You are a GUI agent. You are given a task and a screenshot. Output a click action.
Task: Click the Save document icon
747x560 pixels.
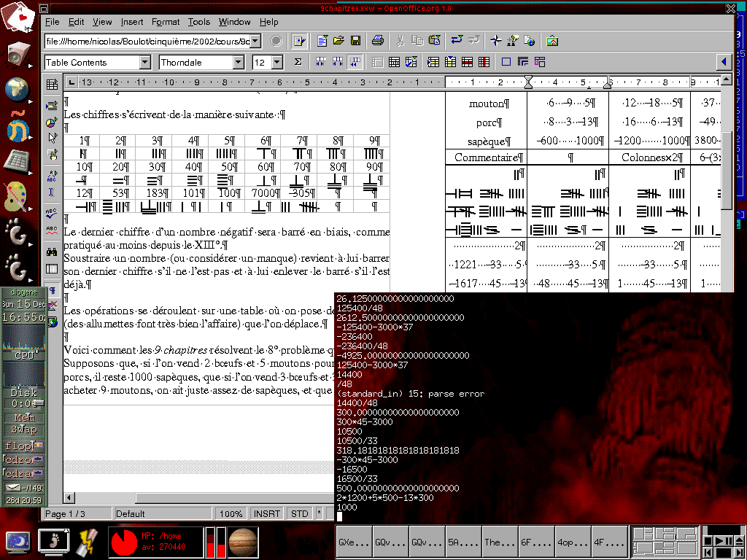click(x=355, y=41)
